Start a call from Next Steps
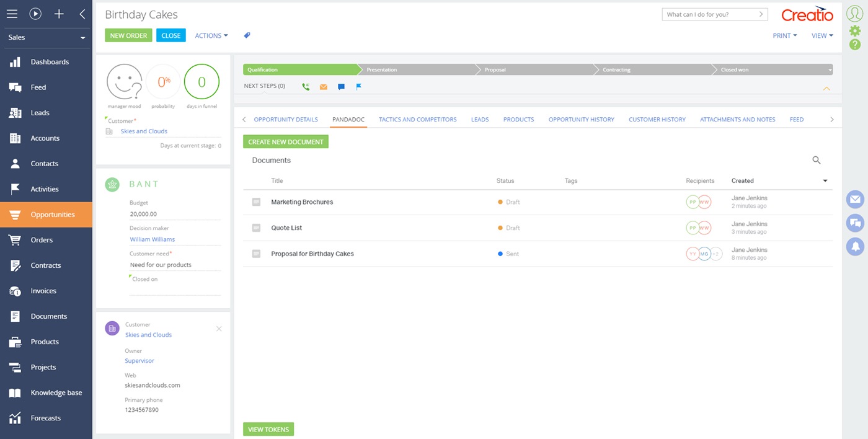868x439 pixels. 306,87
